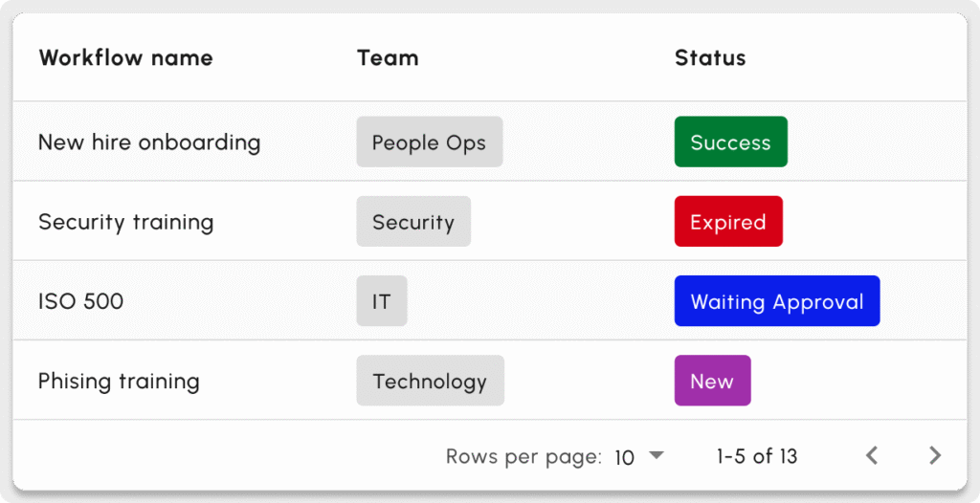Open the rows per page dropdown
Image resolution: width=980 pixels, height=503 pixels.
pos(656,456)
